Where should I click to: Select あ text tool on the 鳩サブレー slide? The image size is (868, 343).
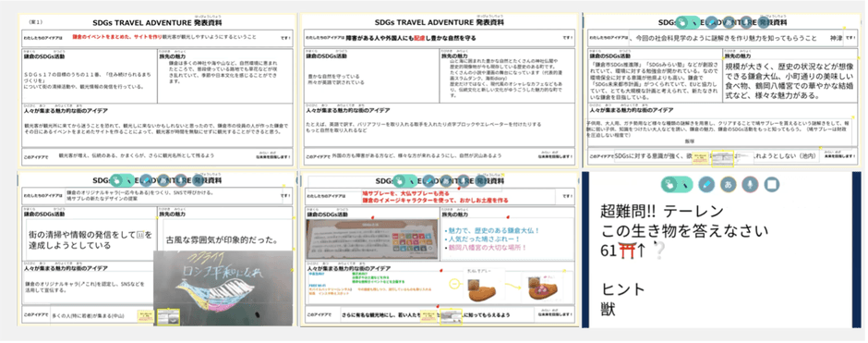pyautogui.click(x=446, y=181)
